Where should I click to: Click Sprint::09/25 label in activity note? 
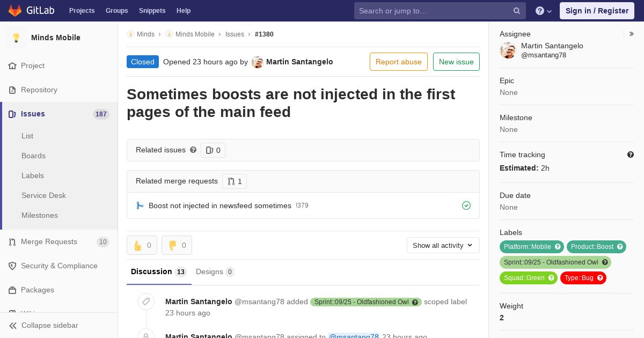click(361, 302)
